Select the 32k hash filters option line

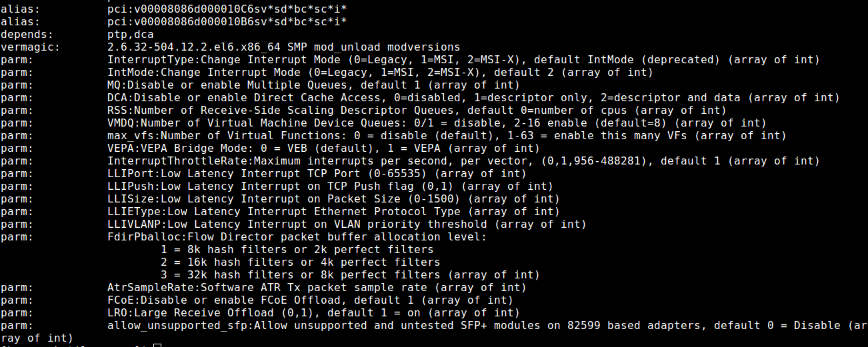[350, 275]
